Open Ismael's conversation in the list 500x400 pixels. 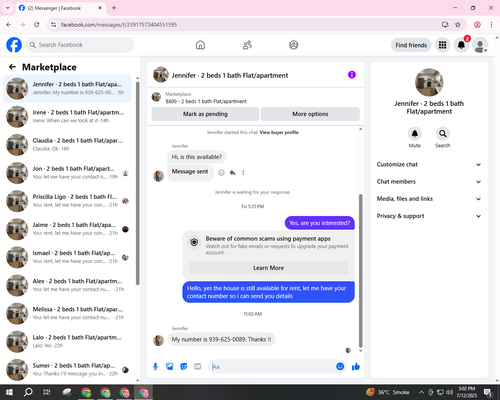point(67,257)
